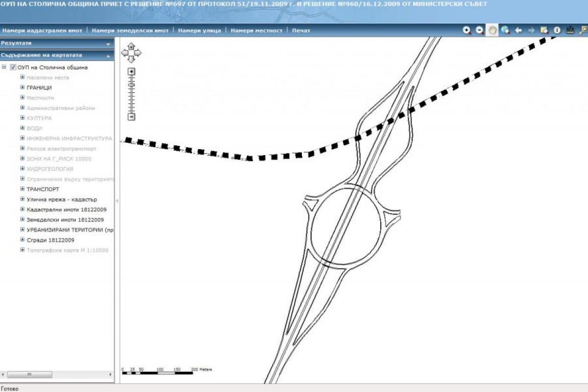This screenshot has height=392, width=588.
Task: Go back to previous map extent
Action: (518, 30)
